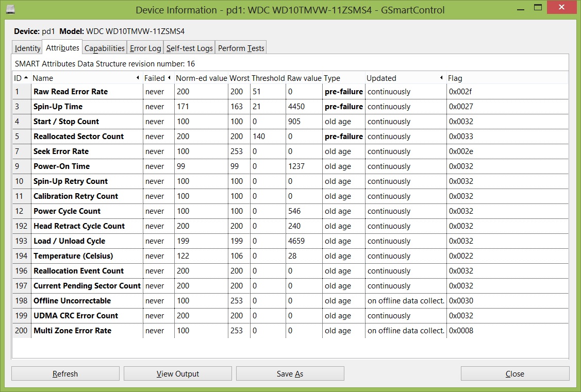
Task: Click flag 0x0022 in Temperature row
Action: pyautogui.click(x=461, y=256)
